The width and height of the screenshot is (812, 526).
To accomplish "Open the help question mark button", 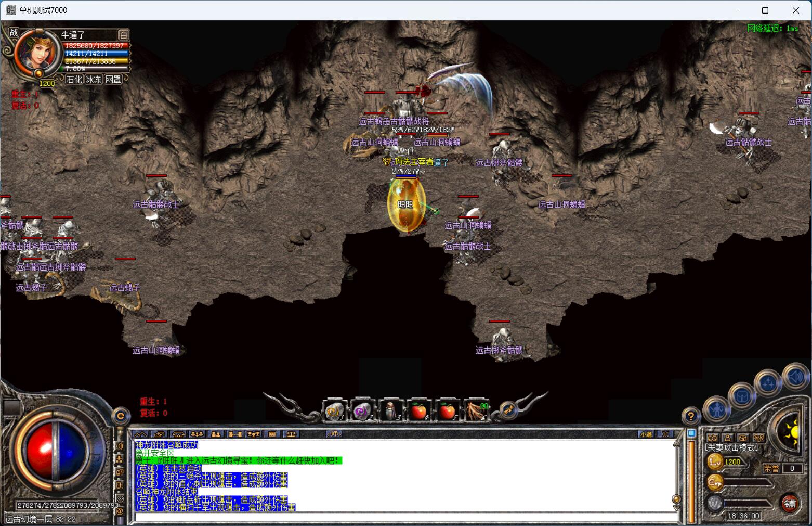I will tap(690, 416).
